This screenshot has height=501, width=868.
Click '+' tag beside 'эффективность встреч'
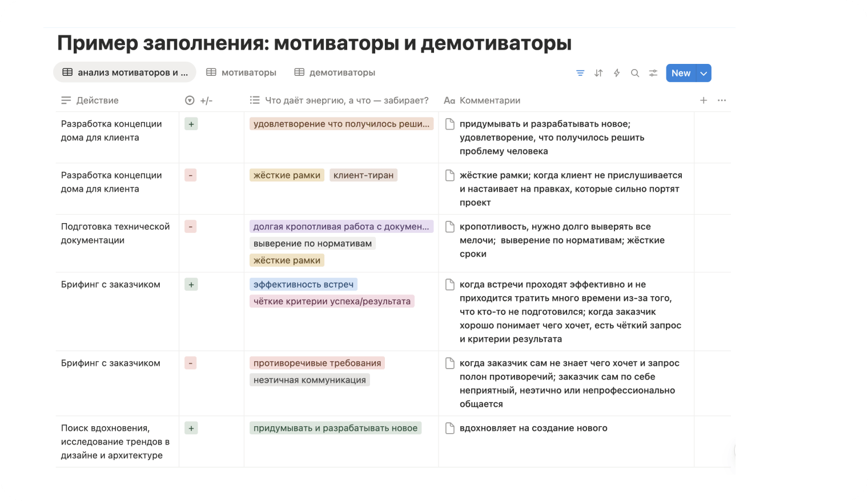(191, 284)
